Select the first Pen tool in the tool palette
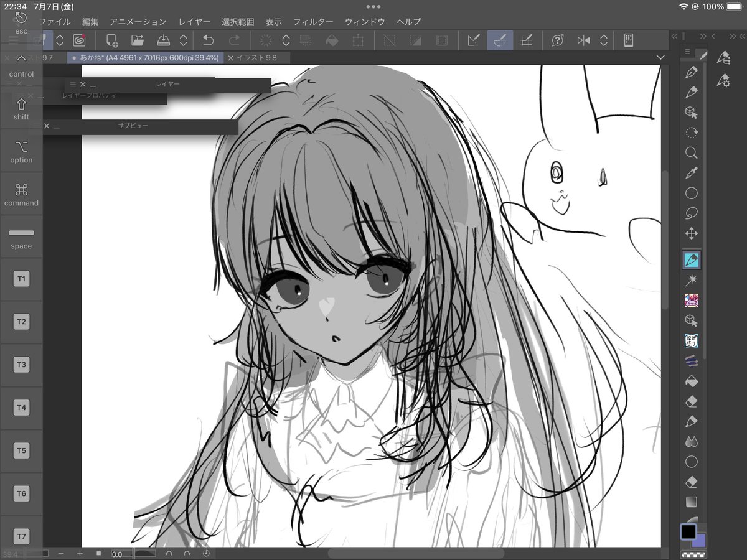Screen dimensions: 747x560 coord(691,73)
